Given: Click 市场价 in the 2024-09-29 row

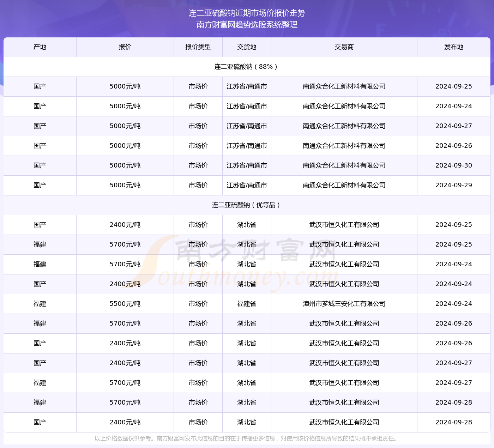Looking at the screenshot, I should (x=198, y=185).
